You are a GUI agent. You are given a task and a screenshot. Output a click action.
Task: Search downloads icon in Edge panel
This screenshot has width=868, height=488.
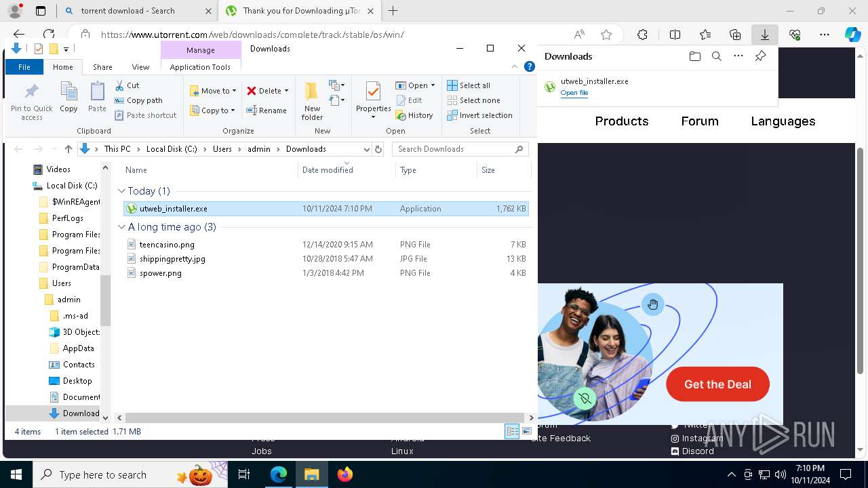click(716, 56)
